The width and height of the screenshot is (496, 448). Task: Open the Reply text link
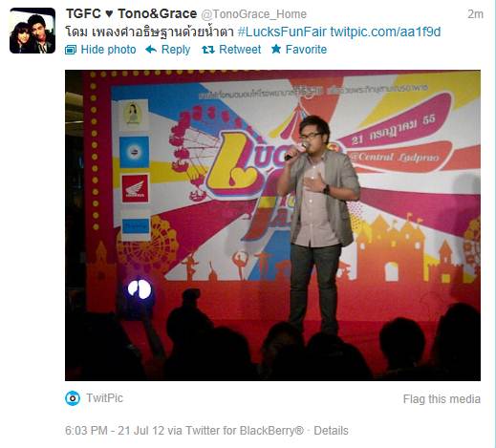point(176,50)
